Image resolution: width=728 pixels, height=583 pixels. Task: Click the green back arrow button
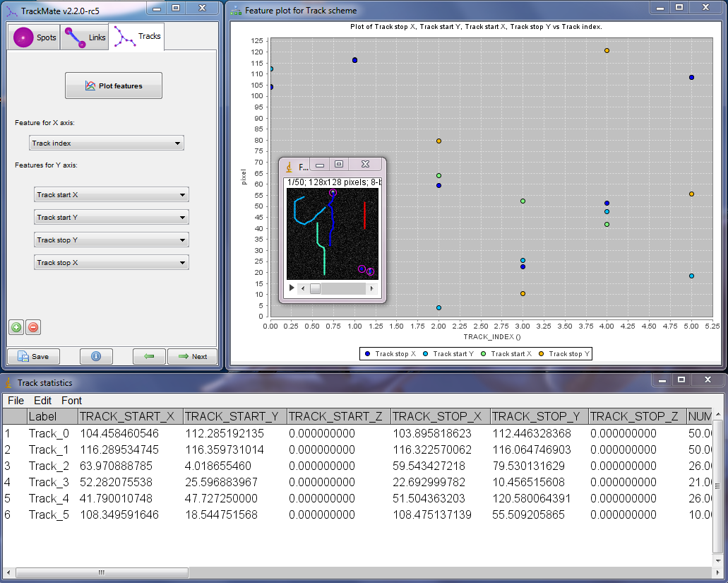pyautogui.click(x=150, y=356)
